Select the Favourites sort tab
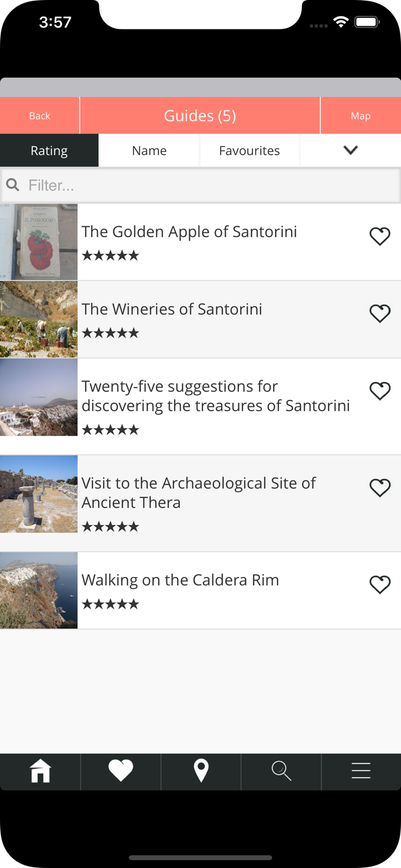Screen dimensions: 401x868 (x=249, y=150)
